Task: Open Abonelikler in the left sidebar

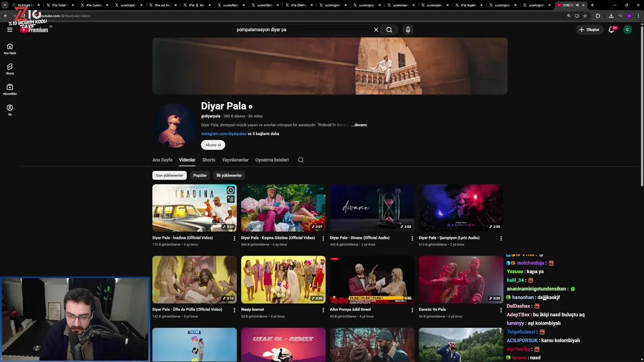Action: pos(10,89)
